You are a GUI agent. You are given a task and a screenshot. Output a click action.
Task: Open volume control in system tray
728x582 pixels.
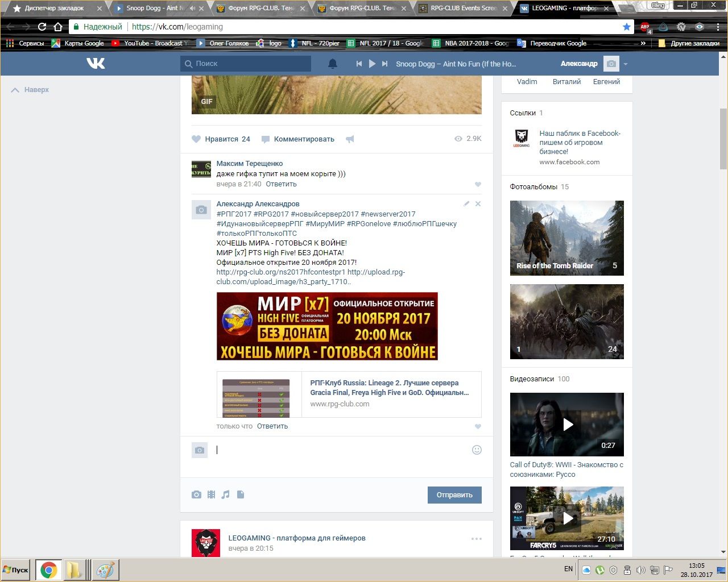coord(640,570)
